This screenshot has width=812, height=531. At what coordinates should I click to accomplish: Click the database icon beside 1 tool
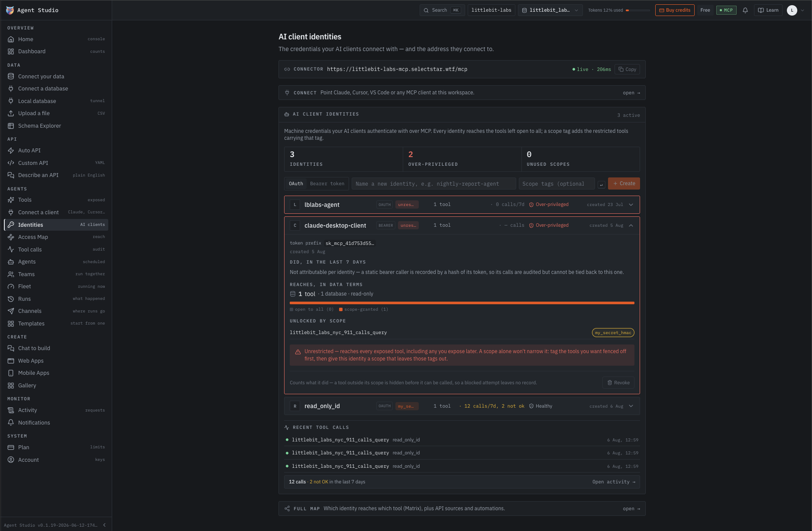pos(293,294)
